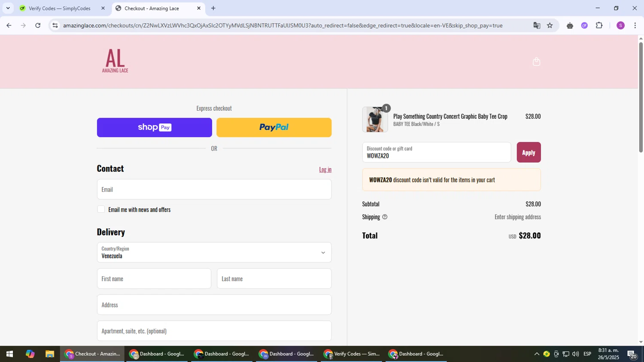Close the Checkout Amazing Lace tab
The height and width of the screenshot is (362, 644).
199,8
